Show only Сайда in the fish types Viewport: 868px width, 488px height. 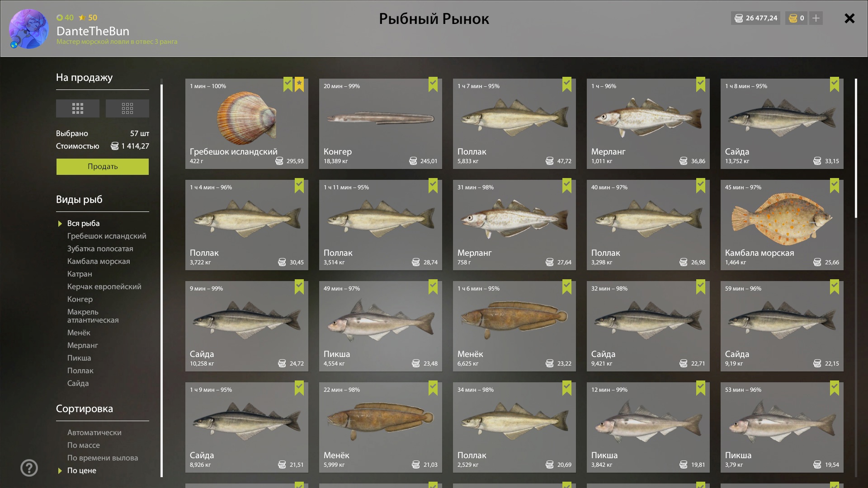[x=78, y=383]
